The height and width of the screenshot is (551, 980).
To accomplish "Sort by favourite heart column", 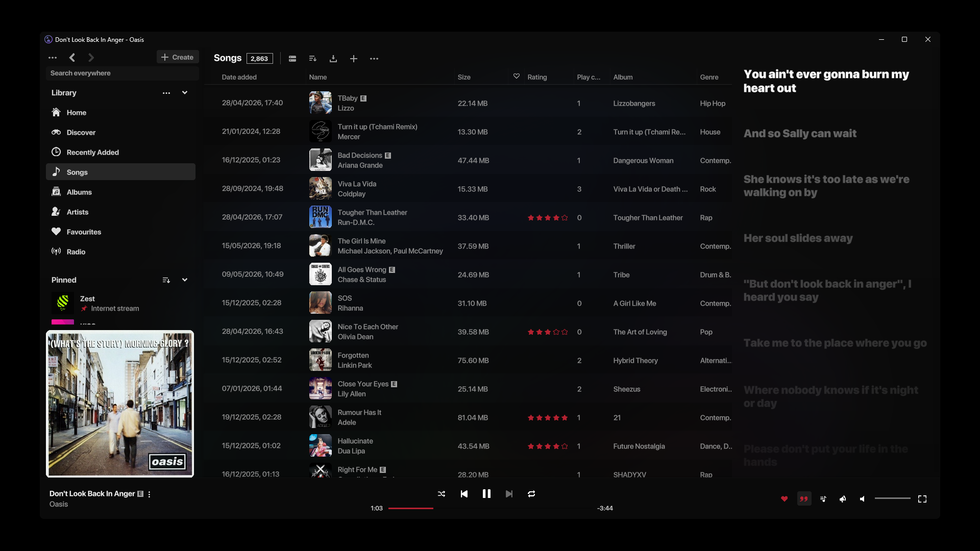I will [517, 77].
